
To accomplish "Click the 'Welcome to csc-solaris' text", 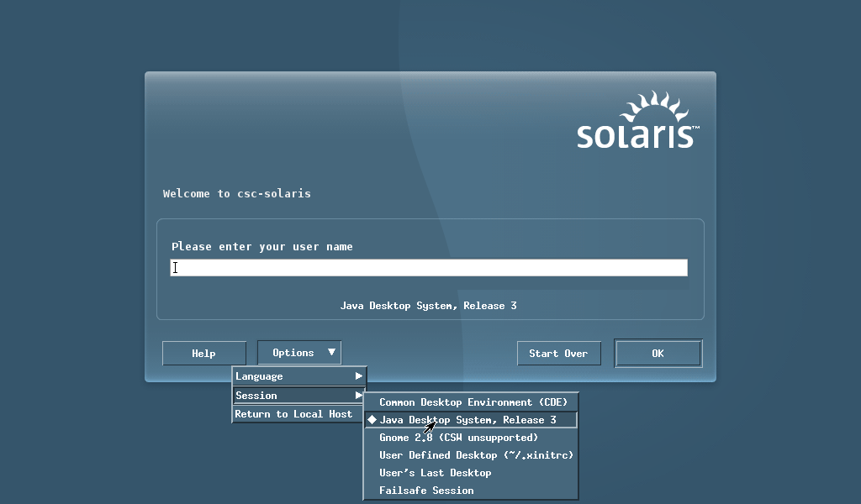I will coord(236,193).
